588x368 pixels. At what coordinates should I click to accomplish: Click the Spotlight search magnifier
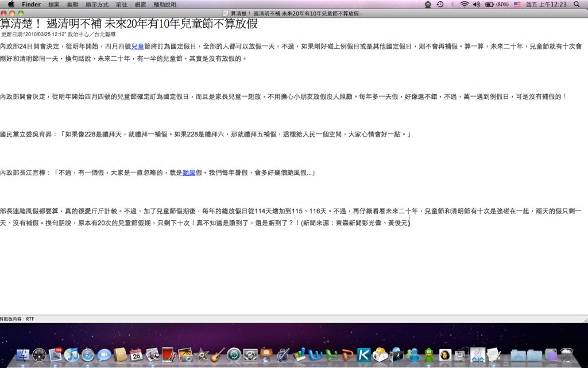tap(577, 4)
